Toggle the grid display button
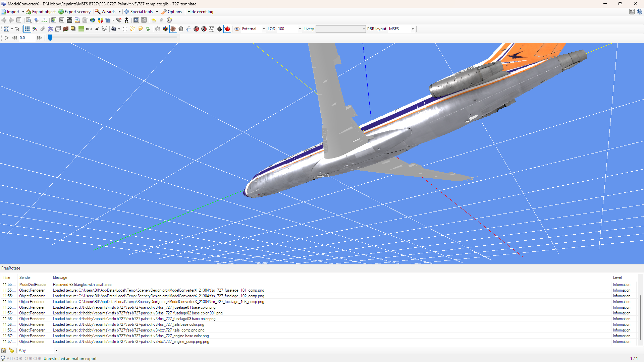 (x=27, y=29)
